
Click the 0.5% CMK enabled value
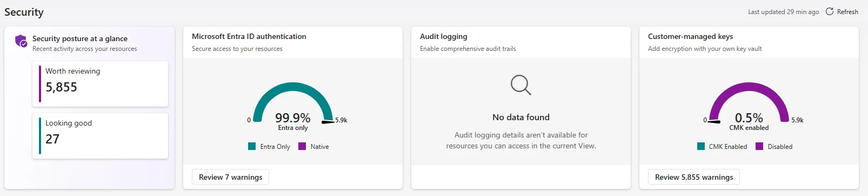click(x=749, y=118)
